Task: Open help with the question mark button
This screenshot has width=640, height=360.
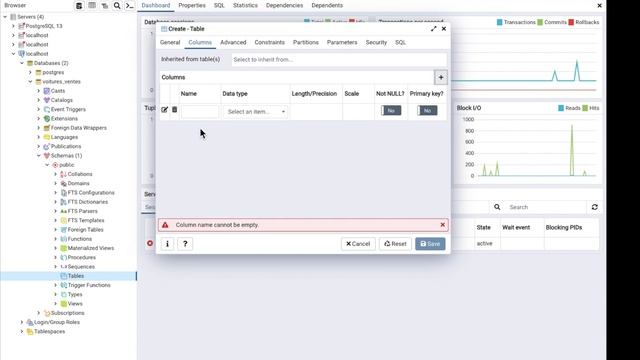Action: (185, 244)
